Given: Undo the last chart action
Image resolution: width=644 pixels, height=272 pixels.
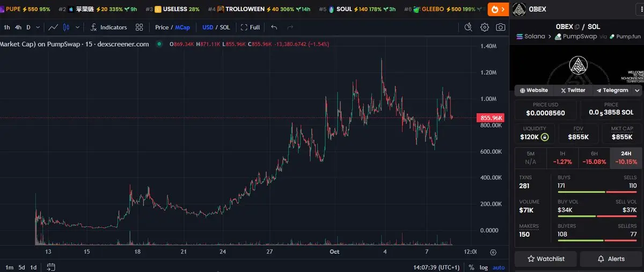Looking at the screenshot, I should [274, 27].
